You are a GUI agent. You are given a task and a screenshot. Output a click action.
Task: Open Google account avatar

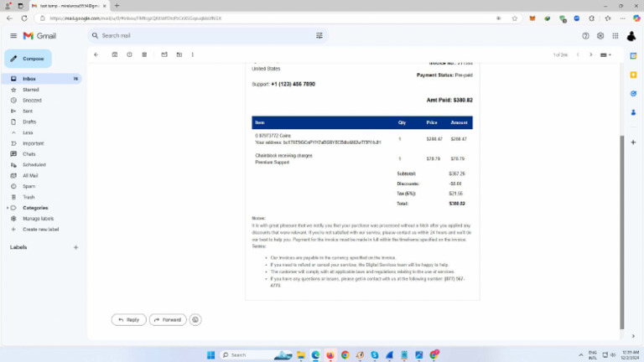click(x=631, y=36)
